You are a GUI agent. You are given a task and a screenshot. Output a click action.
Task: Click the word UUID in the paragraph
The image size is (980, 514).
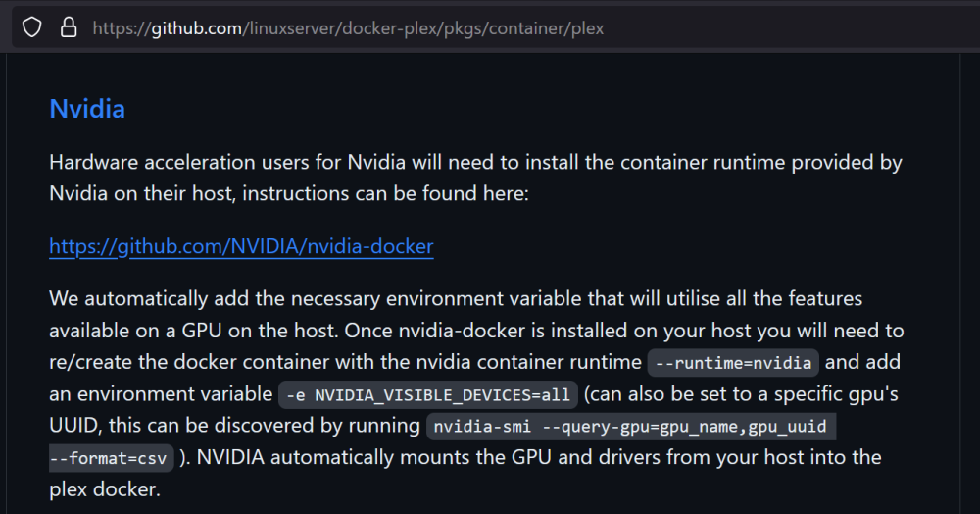click(73, 426)
